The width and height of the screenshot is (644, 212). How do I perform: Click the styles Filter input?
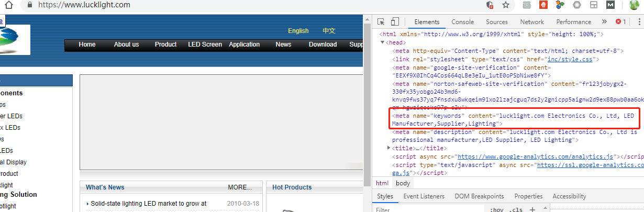click(x=429, y=209)
